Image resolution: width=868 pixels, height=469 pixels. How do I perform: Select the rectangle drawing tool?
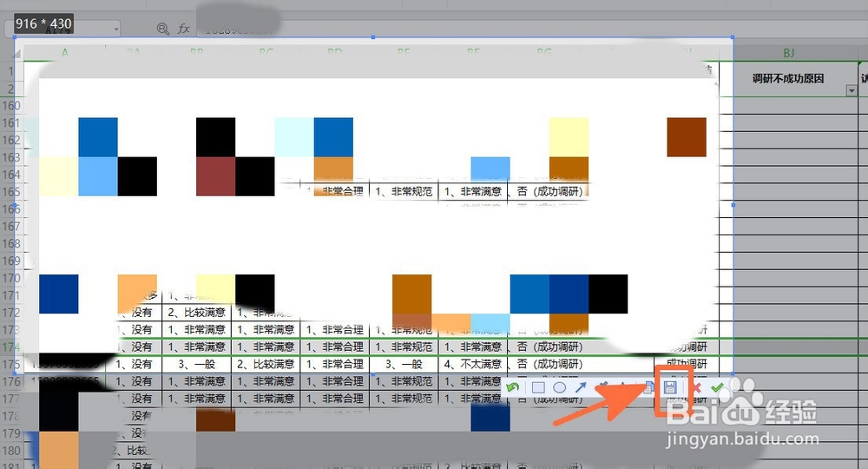tap(538, 387)
